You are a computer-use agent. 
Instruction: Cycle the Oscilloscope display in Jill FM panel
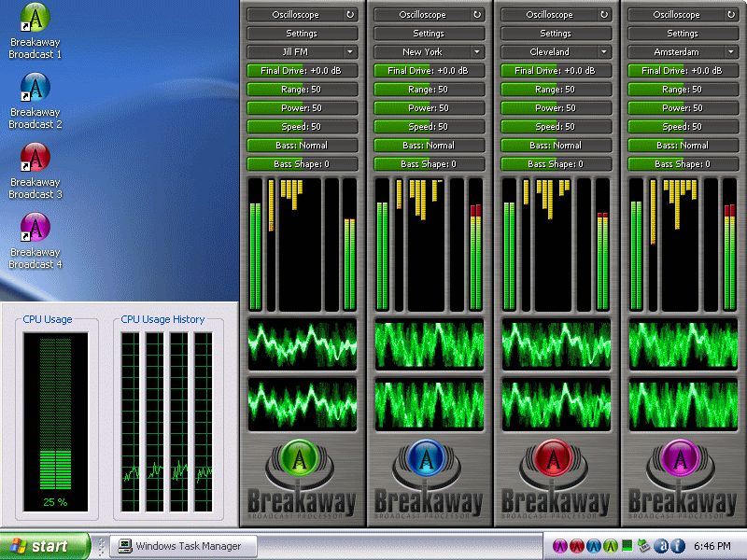(349, 15)
